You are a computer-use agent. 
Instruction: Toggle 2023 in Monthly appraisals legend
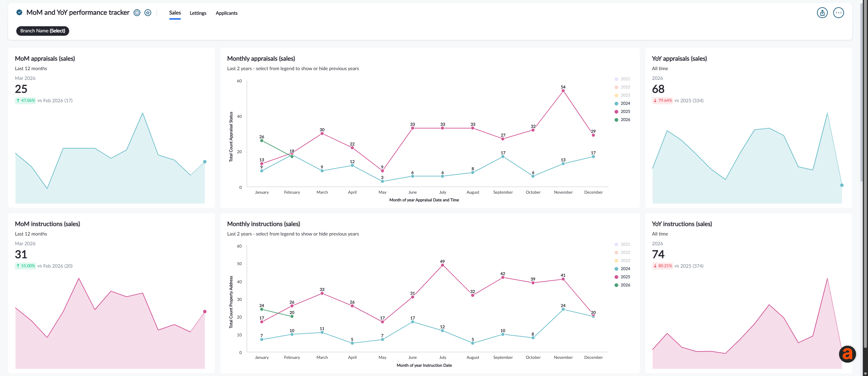coord(622,95)
